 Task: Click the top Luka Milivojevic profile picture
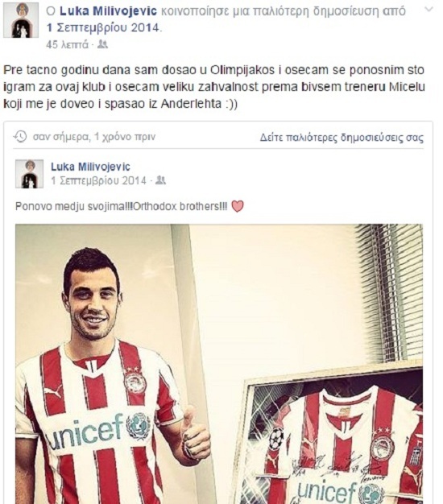click(21, 20)
